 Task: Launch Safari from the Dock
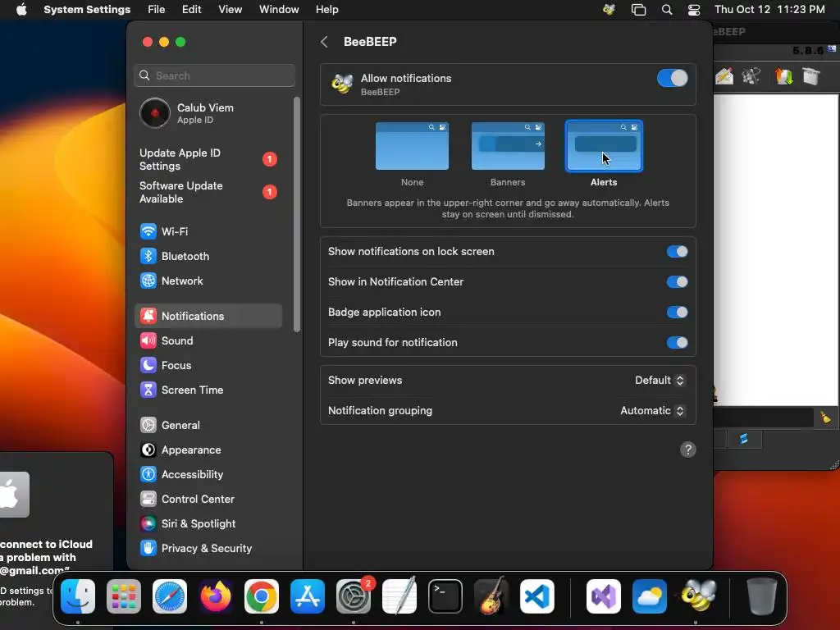[x=170, y=596]
